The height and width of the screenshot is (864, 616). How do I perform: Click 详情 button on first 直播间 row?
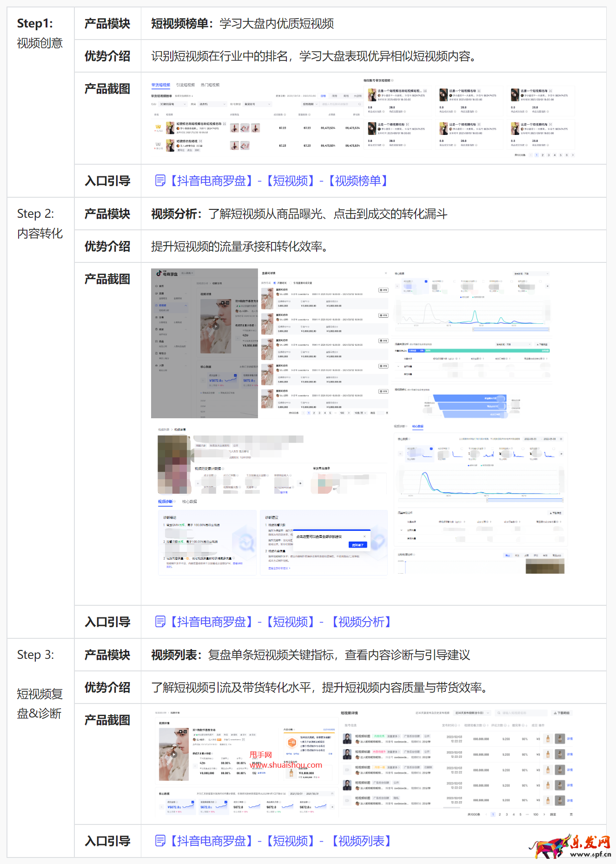[384, 290]
